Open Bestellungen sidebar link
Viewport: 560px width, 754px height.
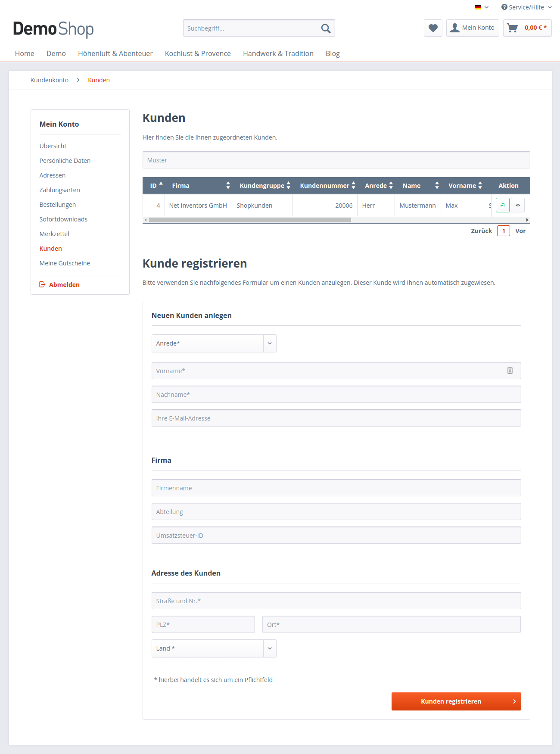click(58, 205)
